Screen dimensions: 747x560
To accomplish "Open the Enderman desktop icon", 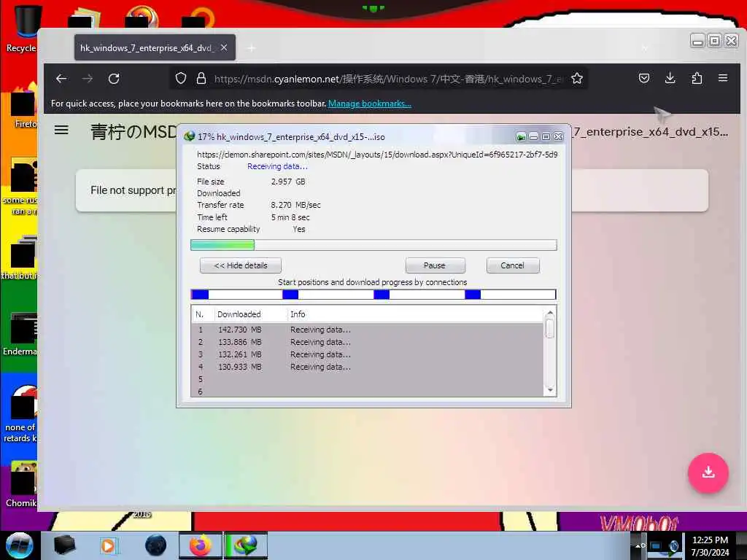I will tap(20, 334).
